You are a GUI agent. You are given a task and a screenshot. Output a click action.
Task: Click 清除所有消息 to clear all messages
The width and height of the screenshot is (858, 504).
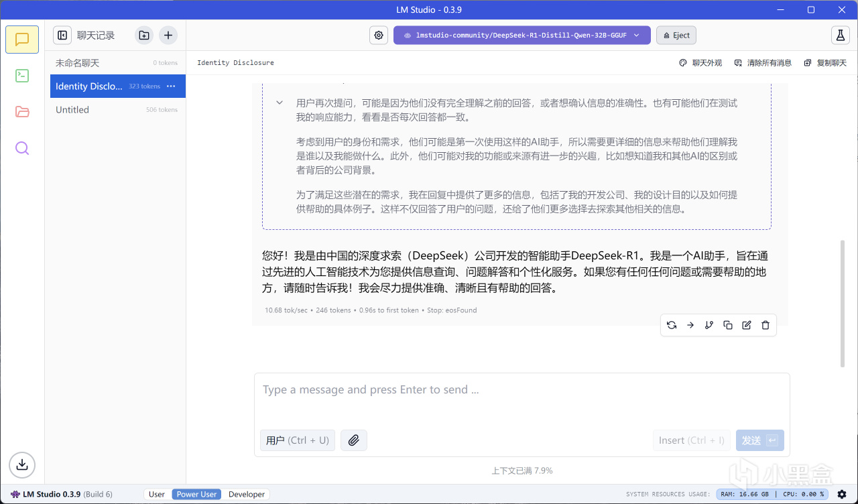click(x=763, y=63)
